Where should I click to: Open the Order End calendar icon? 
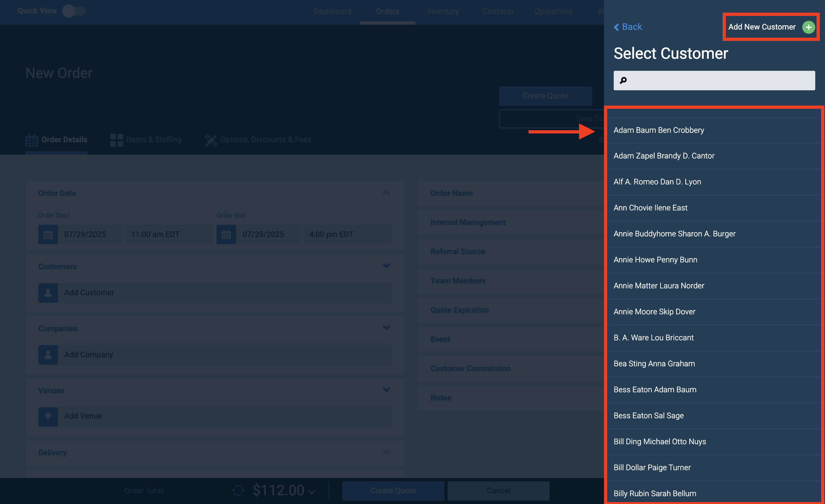pyautogui.click(x=226, y=234)
